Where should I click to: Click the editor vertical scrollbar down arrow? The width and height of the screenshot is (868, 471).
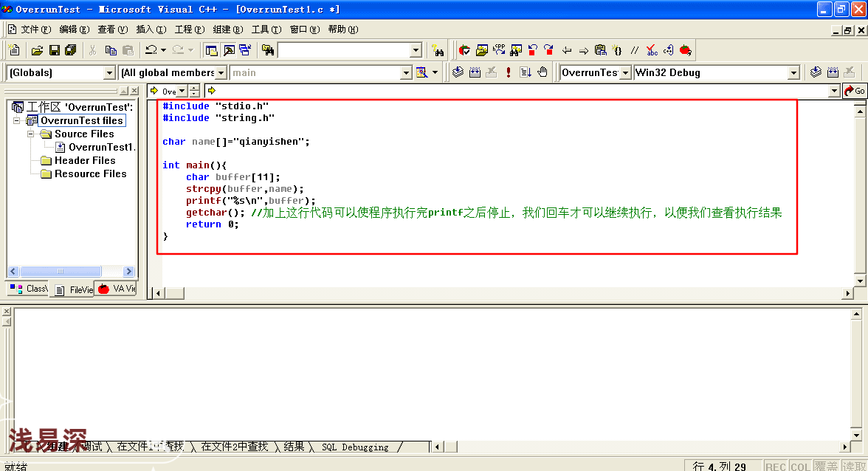[x=861, y=281]
